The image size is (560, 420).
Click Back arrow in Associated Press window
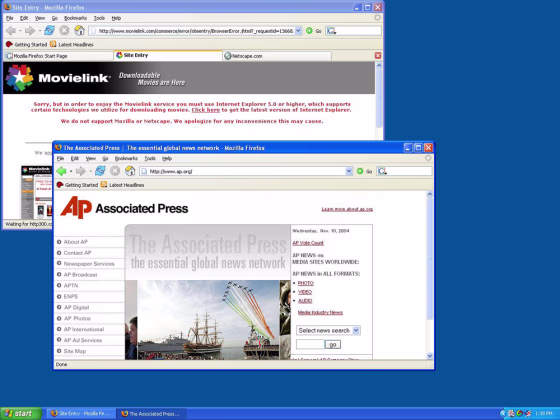click(62, 171)
